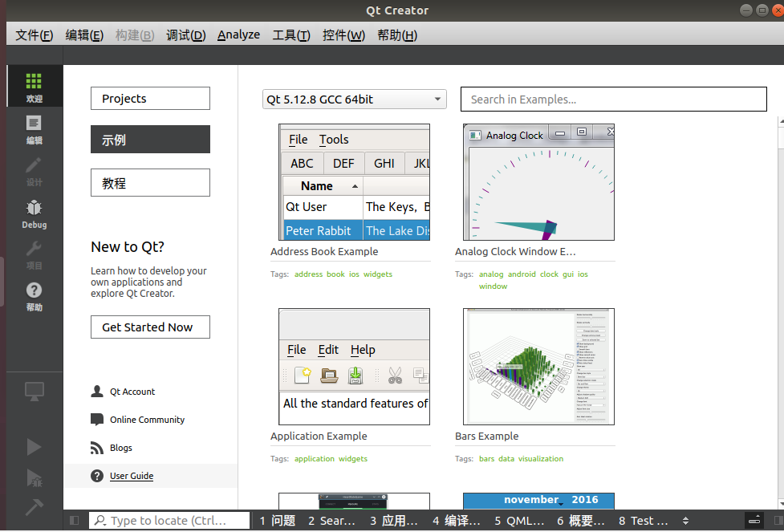784x532 pixels.
Task: Open the 文件(F) menu
Action: click(34, 35)
